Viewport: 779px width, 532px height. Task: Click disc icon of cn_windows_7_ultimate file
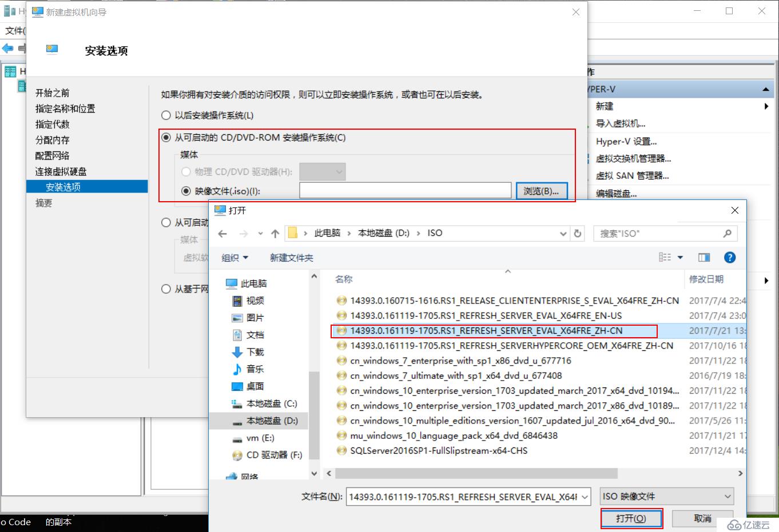341,375
